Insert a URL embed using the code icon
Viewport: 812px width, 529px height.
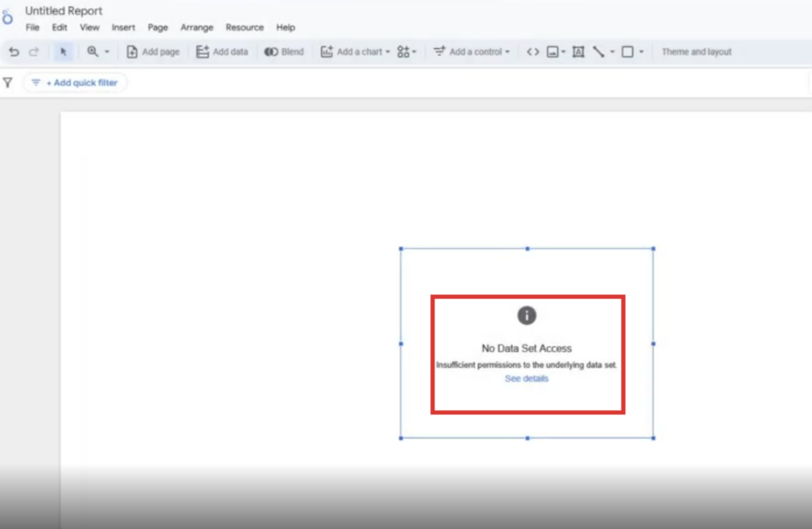(533, 52)
